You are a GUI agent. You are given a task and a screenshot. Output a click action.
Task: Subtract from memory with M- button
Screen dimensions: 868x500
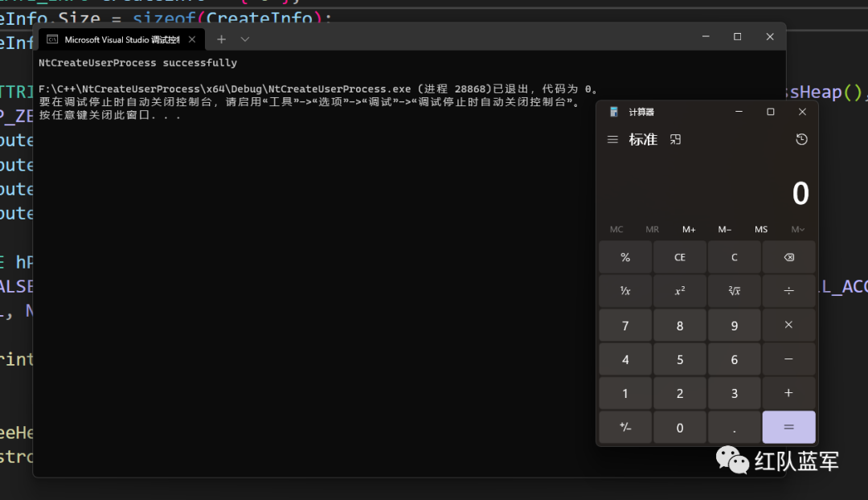(x=725, y=229)
